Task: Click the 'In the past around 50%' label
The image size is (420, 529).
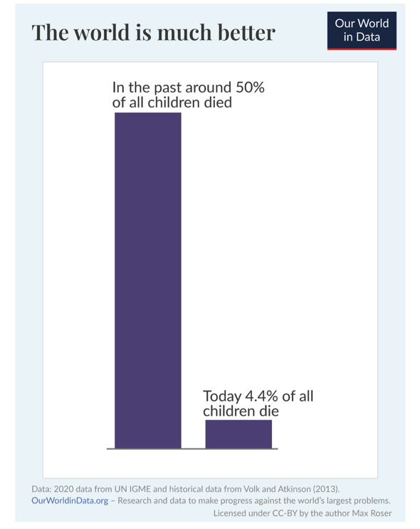Action: pyautogui.click(x=188, y=87)
